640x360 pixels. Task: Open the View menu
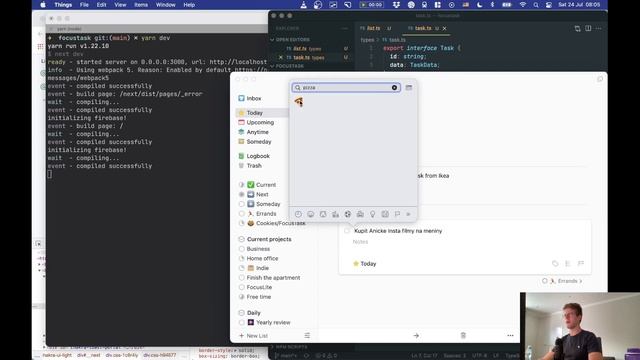point(120,5)
